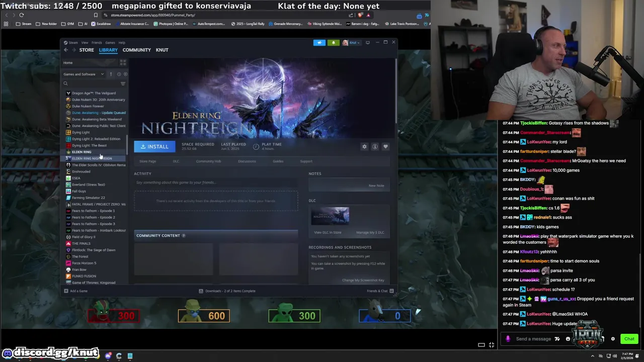Open the Games menu in Steam
The height and width of the screenshot is (362, 644).
click(110, 43)
